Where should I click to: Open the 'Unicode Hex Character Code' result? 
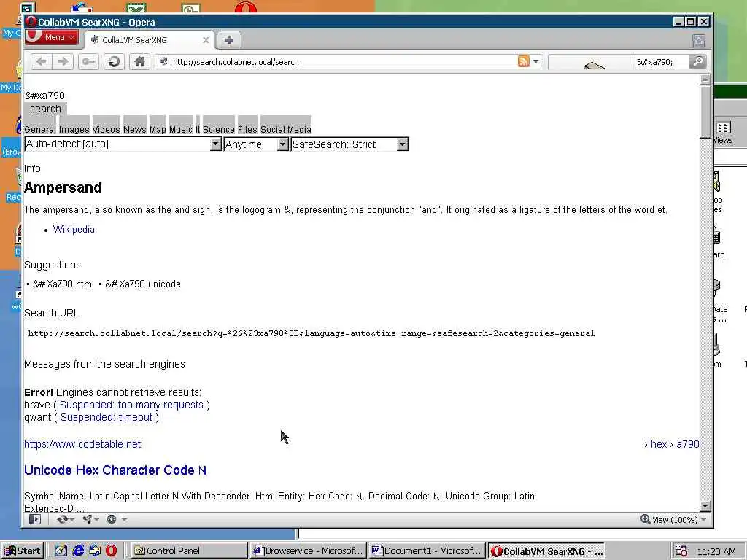pos(115,470)
